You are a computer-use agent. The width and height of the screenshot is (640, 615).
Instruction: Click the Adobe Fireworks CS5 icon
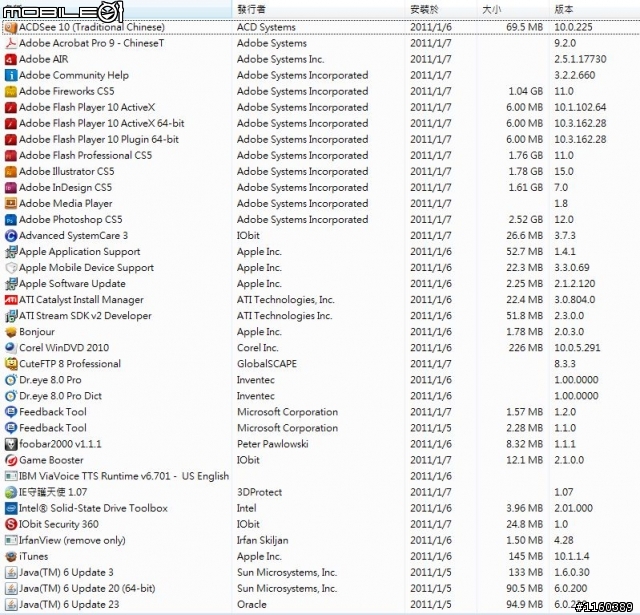pos(11,91)
